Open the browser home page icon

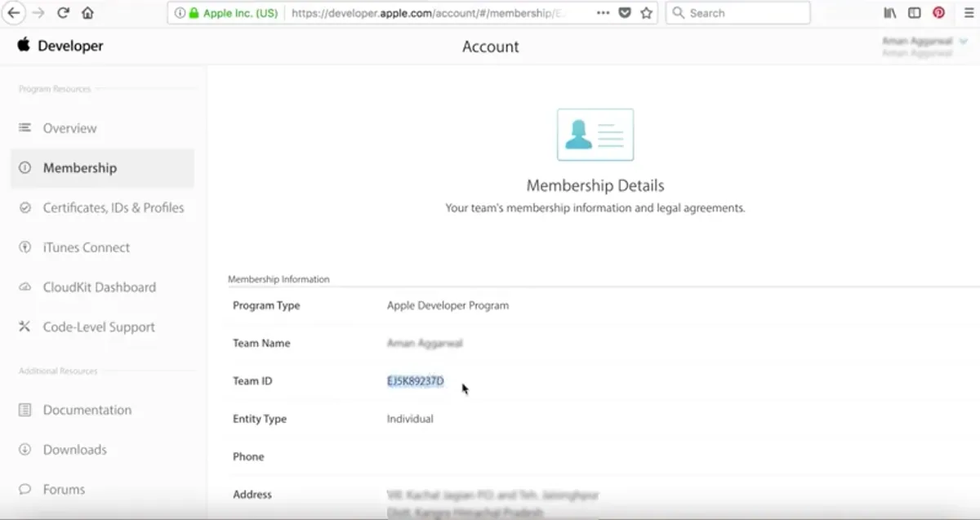coord(87,13)
